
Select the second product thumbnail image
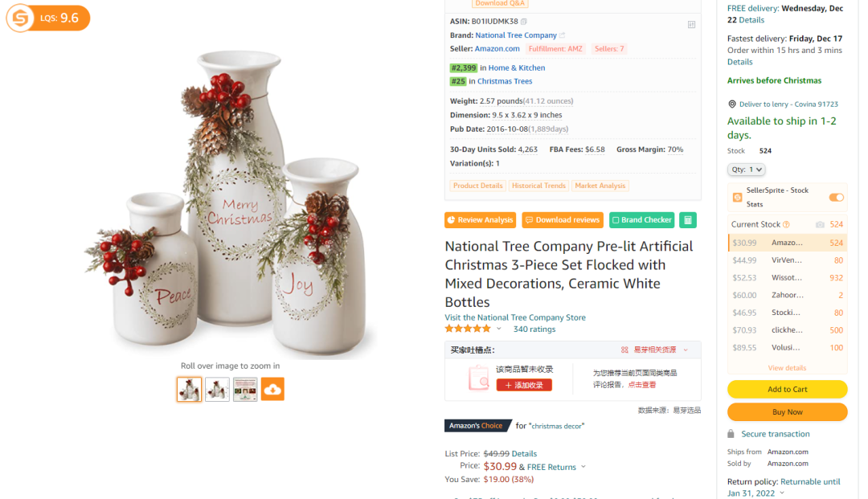pyautogui.click(x=217, y=390)
